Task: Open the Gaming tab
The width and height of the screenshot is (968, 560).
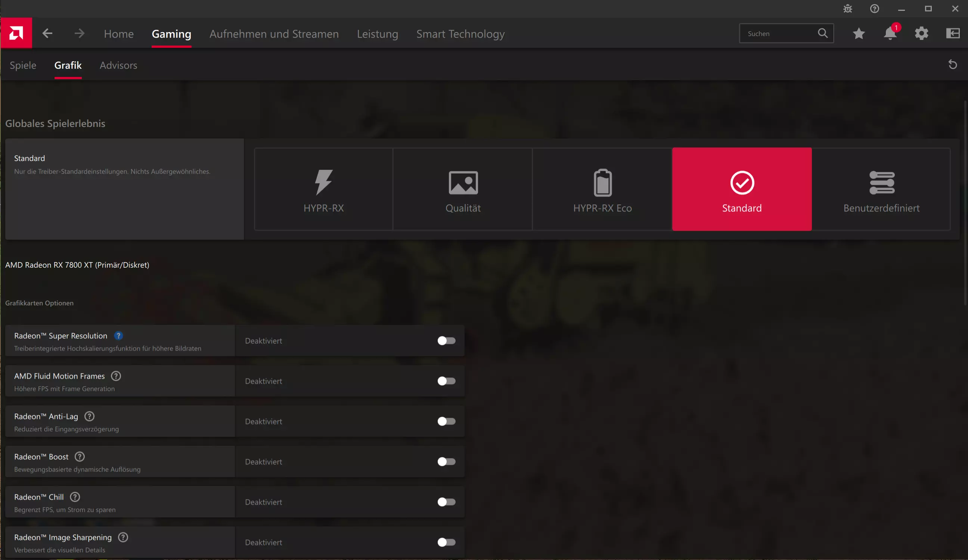Action: click(171, 34)
